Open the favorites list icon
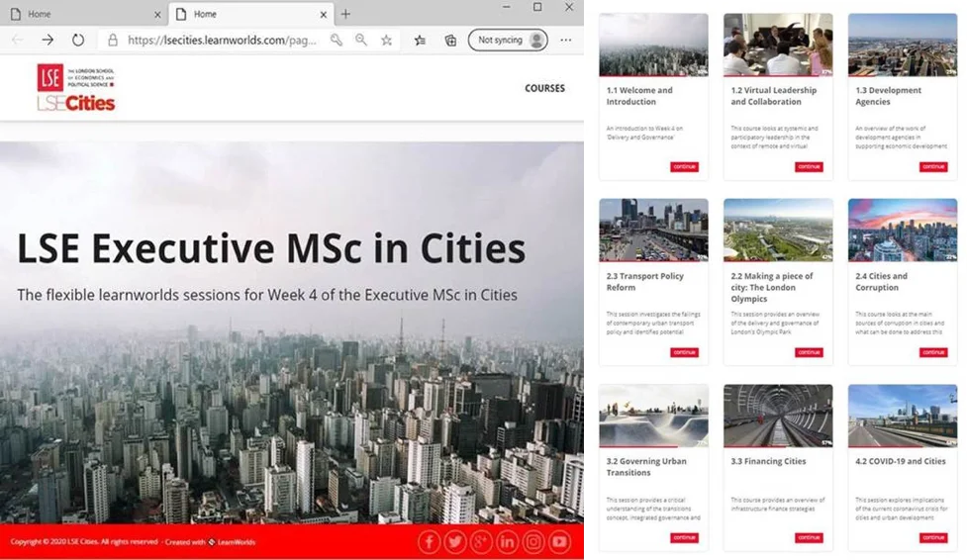The width and height of the screenshot is (967, 560). 420,41
